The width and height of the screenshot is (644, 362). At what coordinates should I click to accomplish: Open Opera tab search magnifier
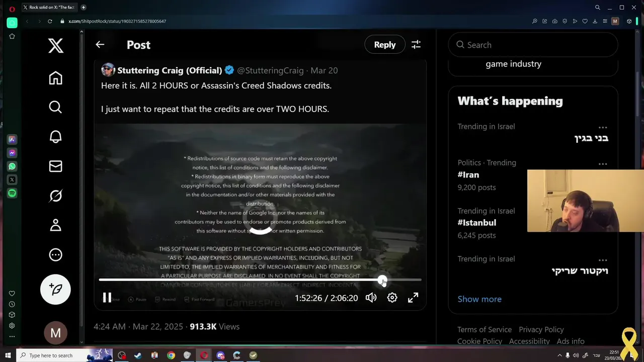(598, 8)
